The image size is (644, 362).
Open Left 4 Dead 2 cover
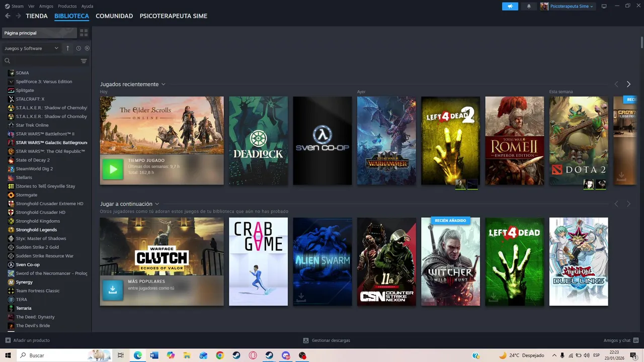pyautogui.click(x=450, y=141)
